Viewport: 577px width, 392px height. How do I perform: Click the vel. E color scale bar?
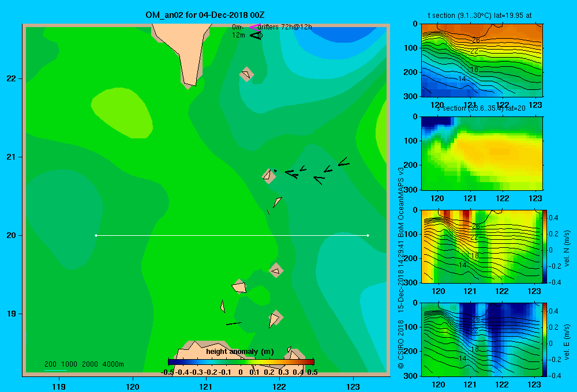[545, 340]
